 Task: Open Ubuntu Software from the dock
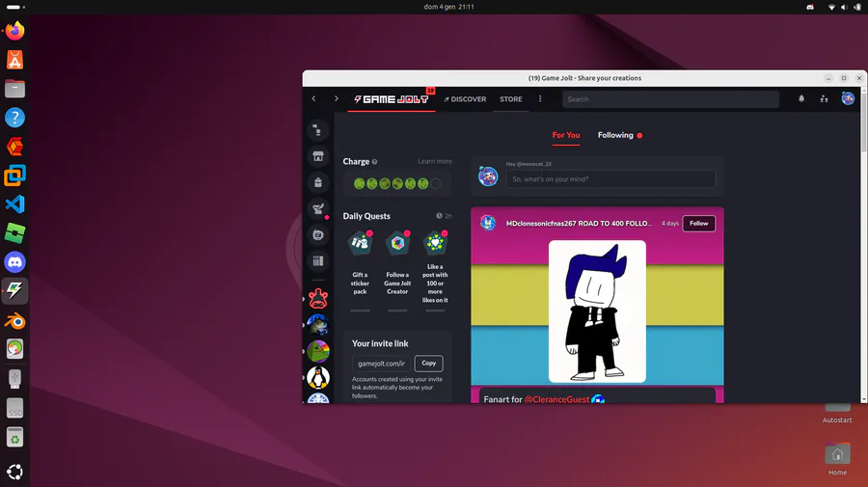point(14,60)
